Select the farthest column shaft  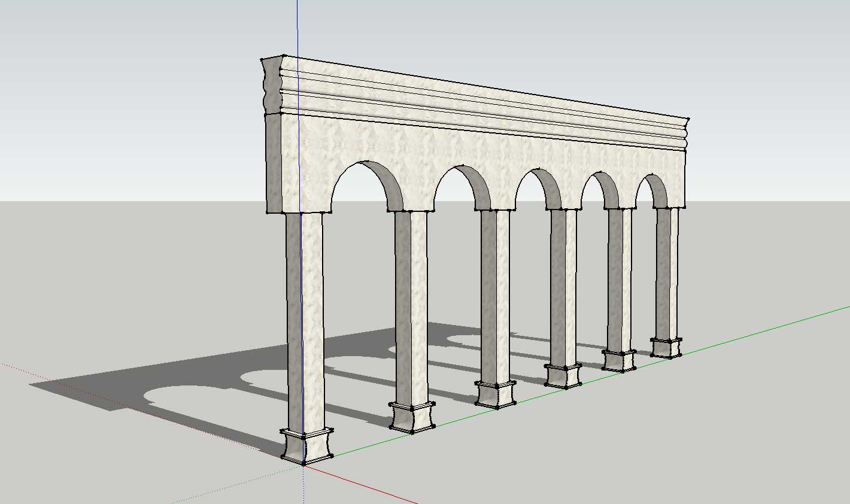[x=667, y=274]
